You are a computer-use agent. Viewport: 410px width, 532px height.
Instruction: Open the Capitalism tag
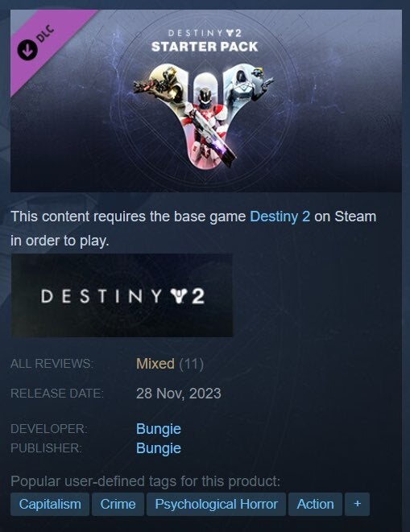pos(50,504)
